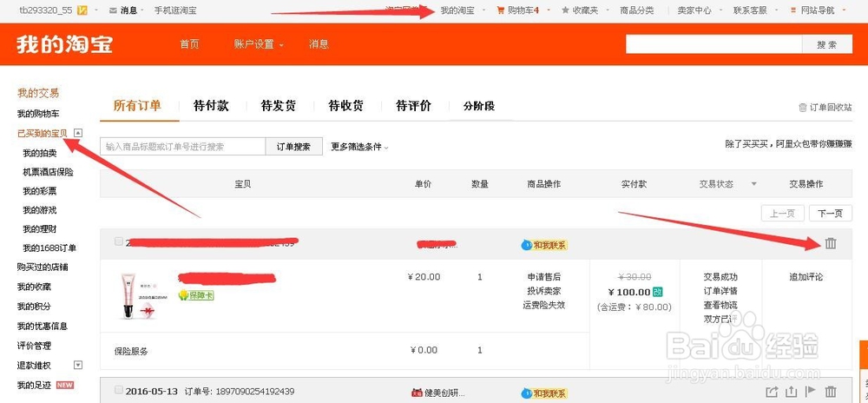Click the 保障卡 badge under the product
Image resolution: width=868 pixels, height=403 pixels.
[x=196, y=295]
